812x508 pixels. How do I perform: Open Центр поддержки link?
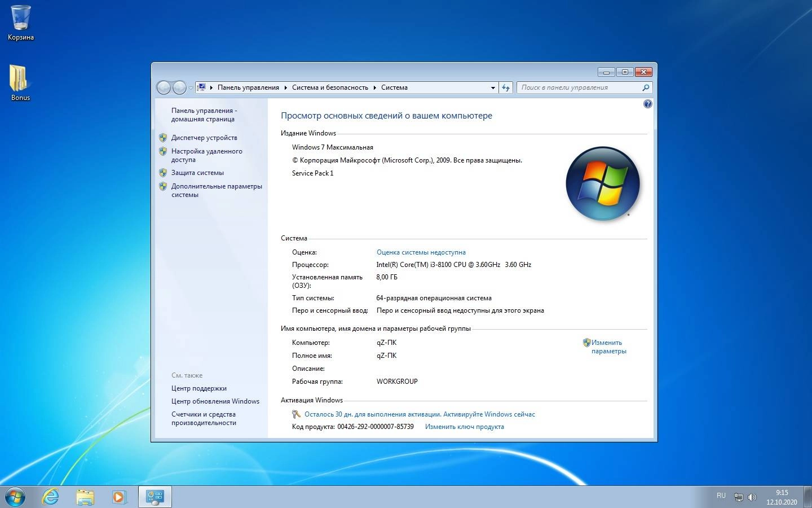199,388
